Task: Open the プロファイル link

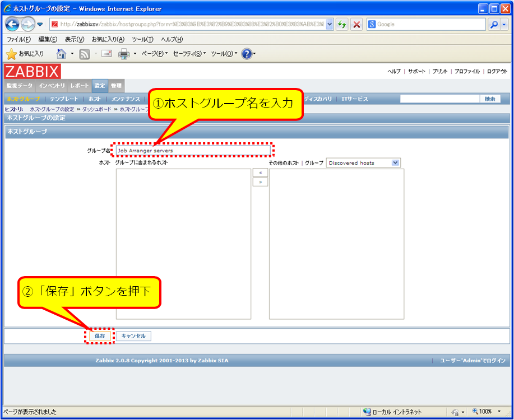Action: 467,72
